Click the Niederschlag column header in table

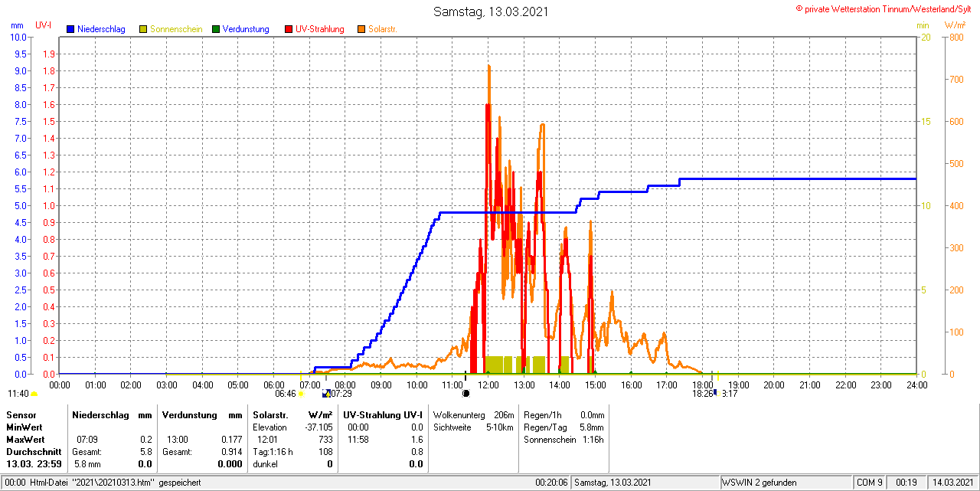coord(100,414)
